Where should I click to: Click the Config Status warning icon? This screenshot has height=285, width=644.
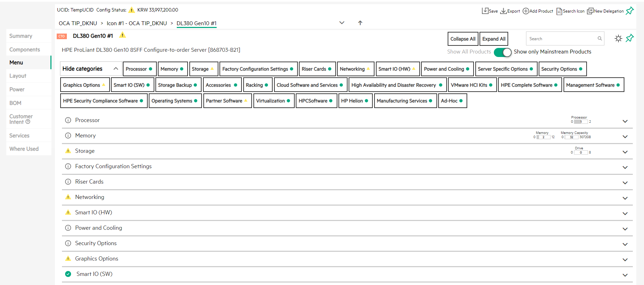pyautogui.click(x=132, y=10)
